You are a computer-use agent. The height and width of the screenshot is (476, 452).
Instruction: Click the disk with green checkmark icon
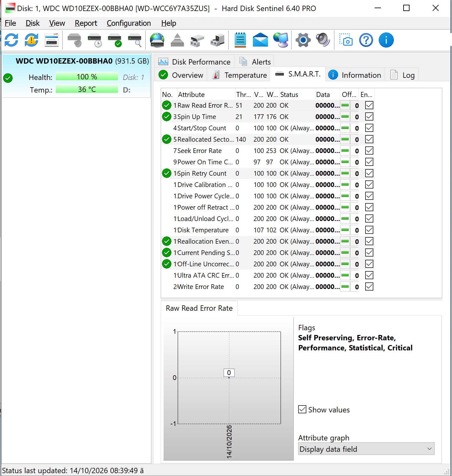click(114, 40)
